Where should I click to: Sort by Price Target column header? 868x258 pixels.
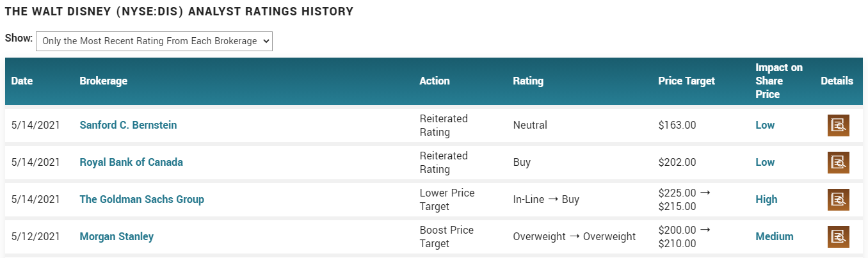click(686, 81)
